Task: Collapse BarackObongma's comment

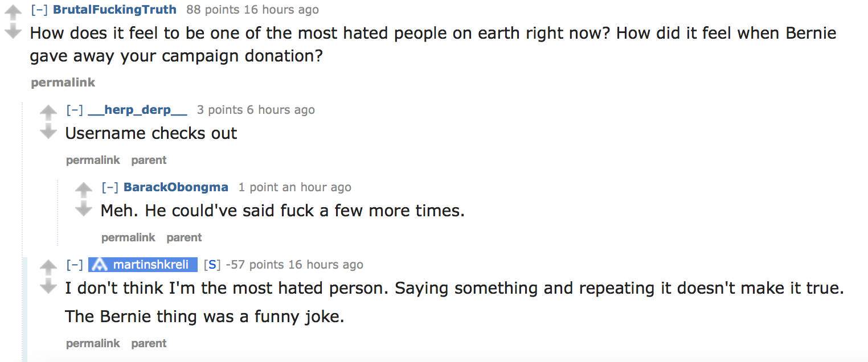Action: (x=110, y=187)
